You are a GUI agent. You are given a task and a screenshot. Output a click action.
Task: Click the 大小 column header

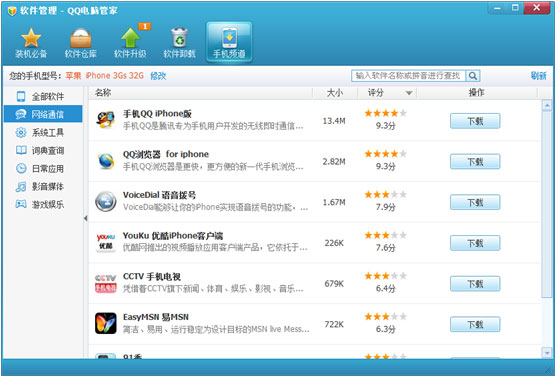click(335, 93)
